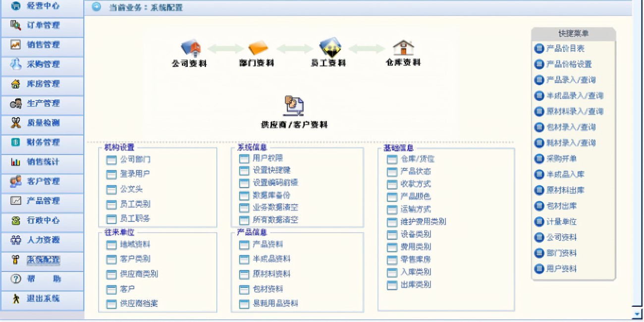The image size is (644, 322).
Task: Click the 质量检测 sidebar icon
Action: click(16, 123)
